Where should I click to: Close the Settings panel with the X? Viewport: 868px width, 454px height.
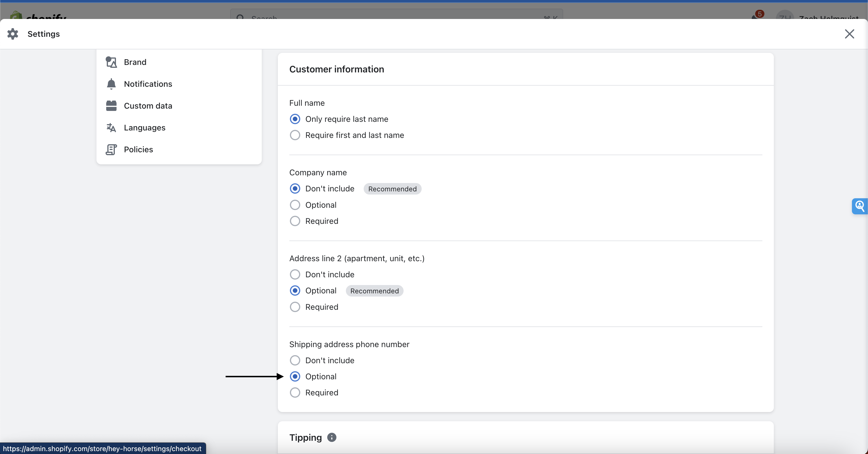849,34
